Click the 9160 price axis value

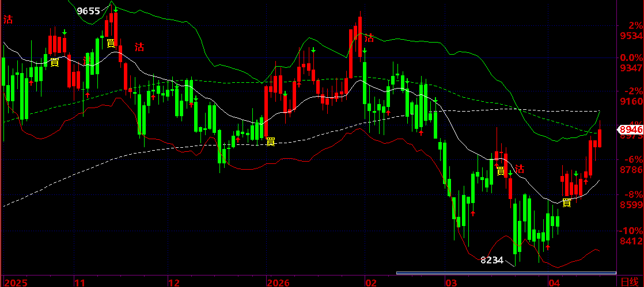[632, 101]
